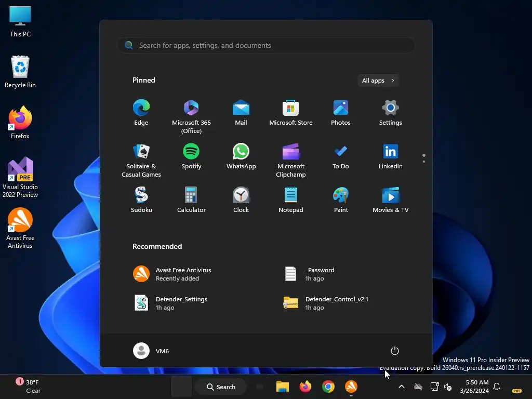
Task: Click the Start button on taskbar
Action: point(181,387)
